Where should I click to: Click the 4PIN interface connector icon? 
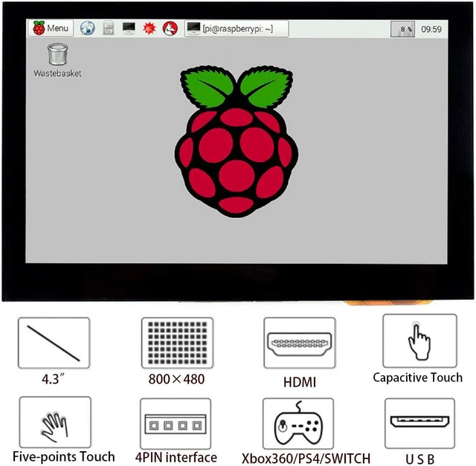tap(176, 424)
